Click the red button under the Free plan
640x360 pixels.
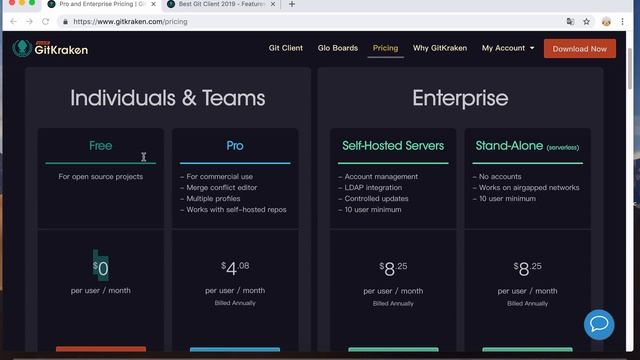pos(101,349)
